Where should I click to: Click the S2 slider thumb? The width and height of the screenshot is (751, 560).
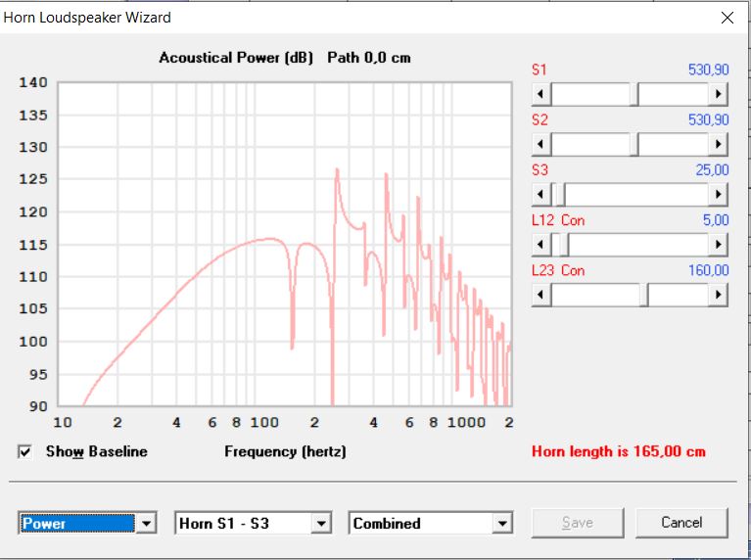[x=634, y=144]
